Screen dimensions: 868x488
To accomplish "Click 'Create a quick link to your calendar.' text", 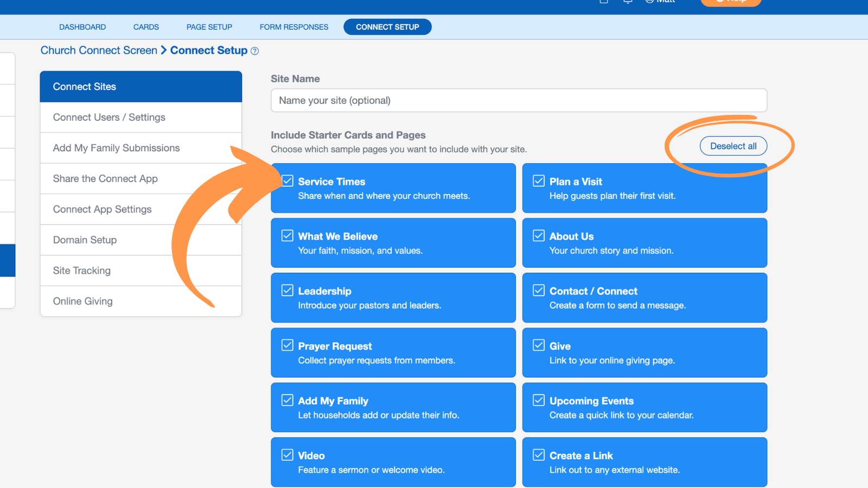I will tap(621, 415).
